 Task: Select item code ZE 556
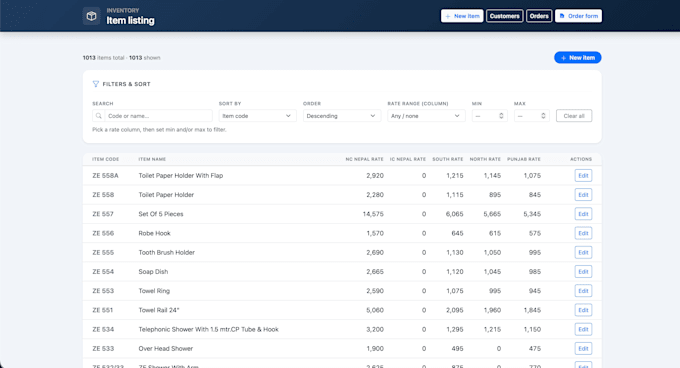(x=103, y=233)
